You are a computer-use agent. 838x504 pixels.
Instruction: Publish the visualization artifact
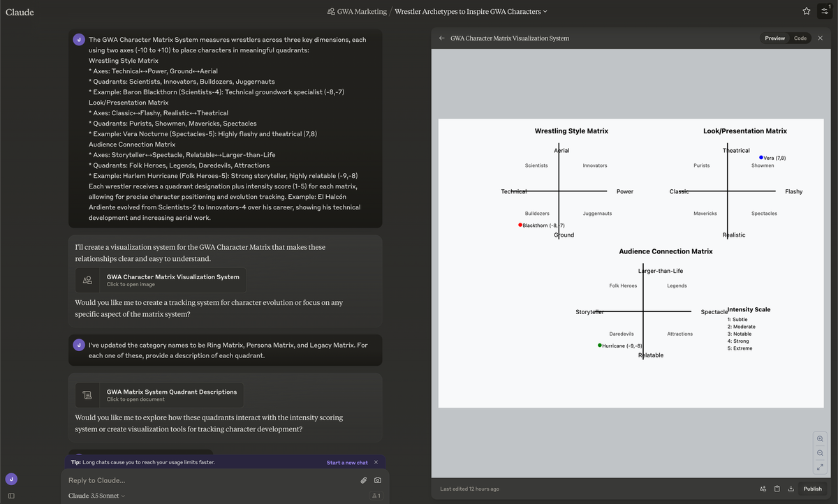pyautogui.click(x=812, y=489)
